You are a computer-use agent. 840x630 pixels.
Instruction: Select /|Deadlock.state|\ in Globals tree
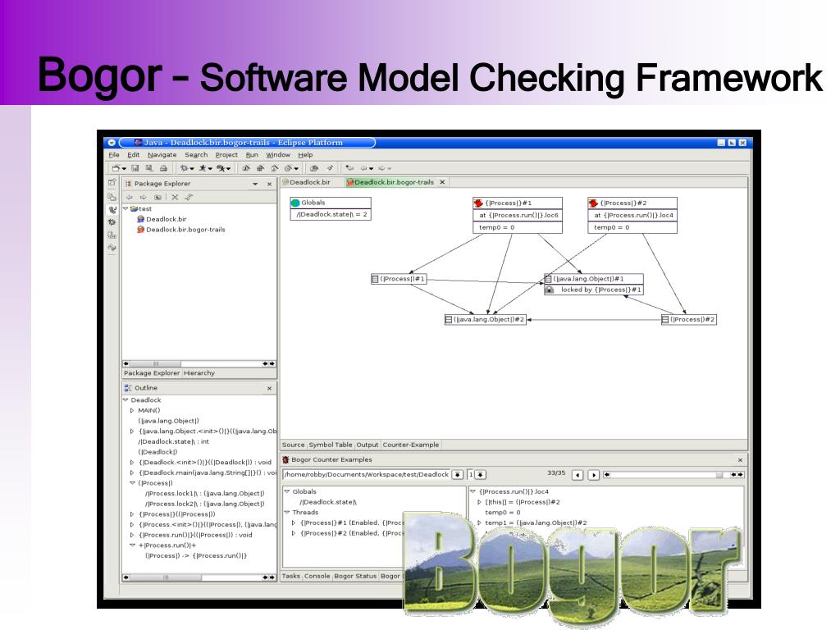[x=328, y=502]
